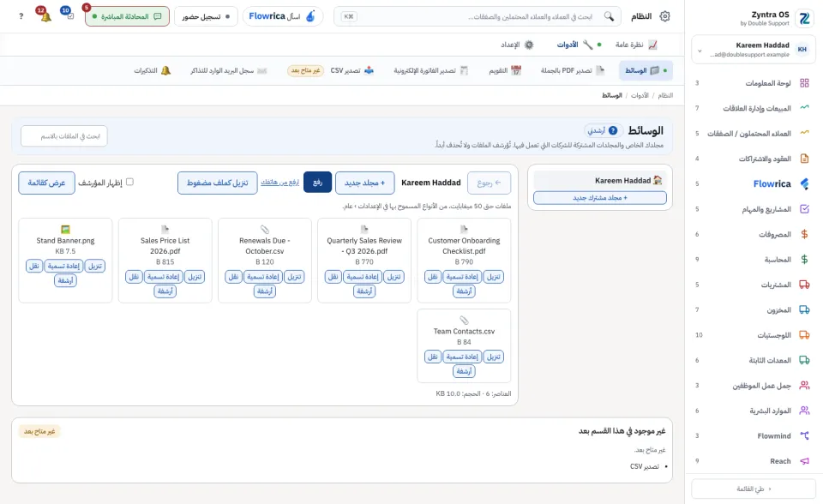Open the settings gear icon
This screenshot has height=504, width=823.
coord(664,16)
